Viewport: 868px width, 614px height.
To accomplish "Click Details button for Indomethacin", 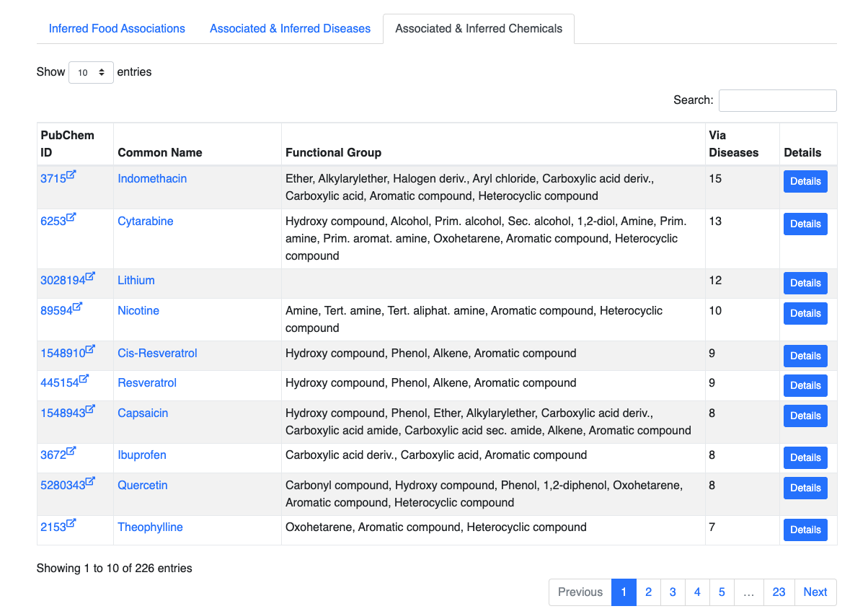I will point(805,181).
